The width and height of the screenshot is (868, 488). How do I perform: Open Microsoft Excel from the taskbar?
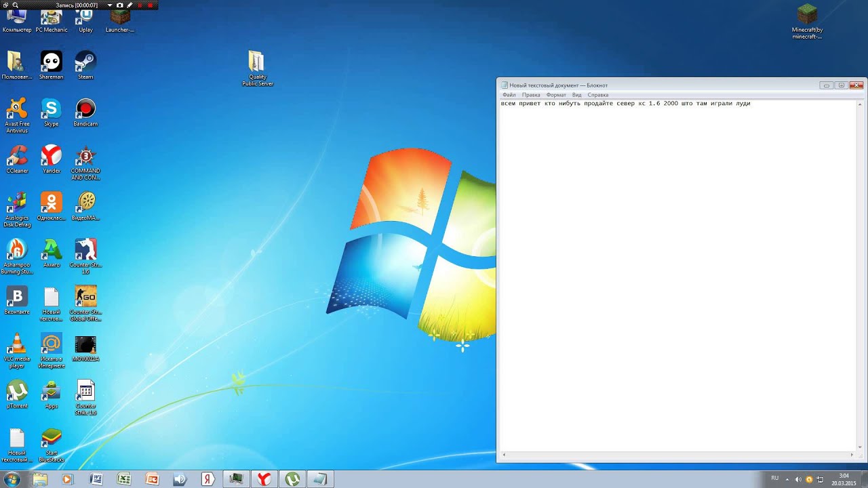[x=124, y=479]
